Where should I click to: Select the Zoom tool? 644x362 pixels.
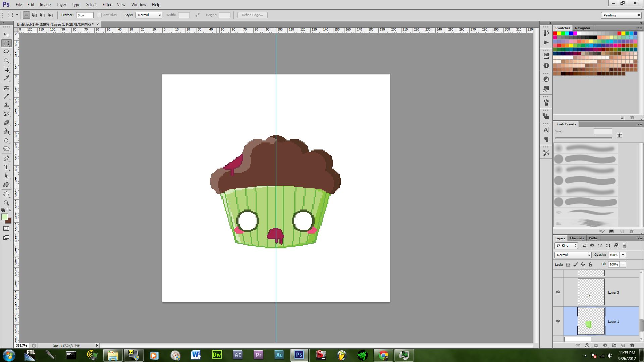click(x=6, y=203)
